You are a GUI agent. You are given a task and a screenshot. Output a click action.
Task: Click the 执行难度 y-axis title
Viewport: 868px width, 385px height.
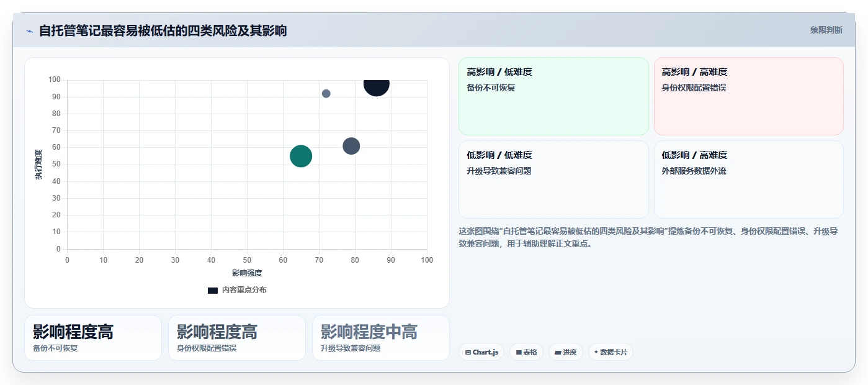(38, 165)
